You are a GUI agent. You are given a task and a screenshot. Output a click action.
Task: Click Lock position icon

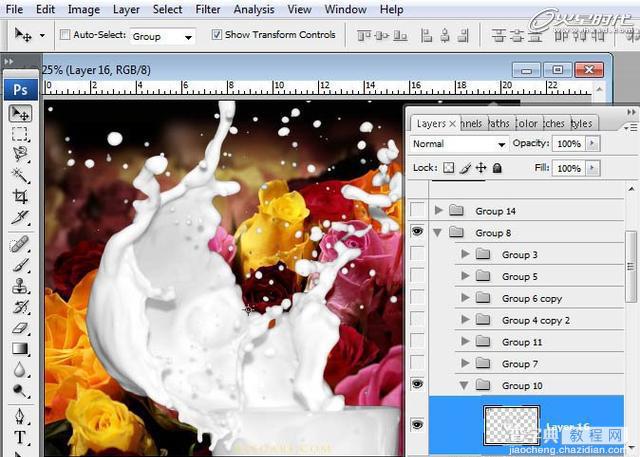pyautogui.click(x=481, y=168)
